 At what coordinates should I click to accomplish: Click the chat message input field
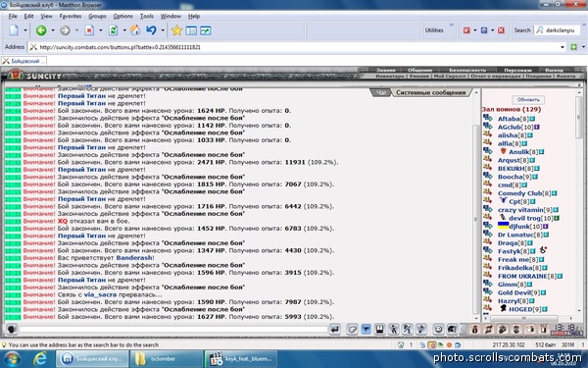coord(173,330)
